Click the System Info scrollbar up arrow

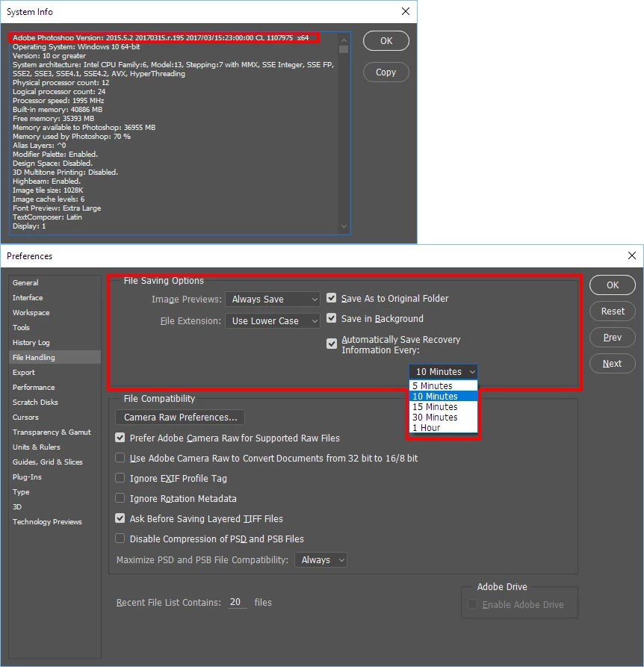tap(344, 40)
